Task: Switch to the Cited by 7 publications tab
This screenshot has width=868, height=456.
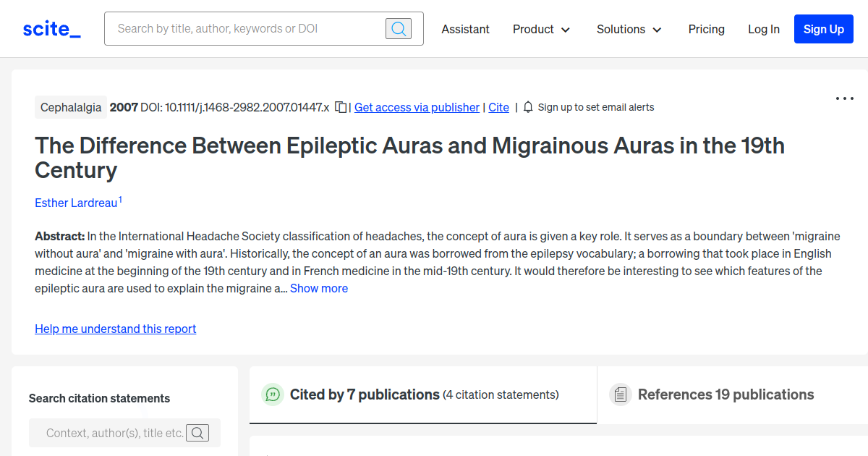Action: tap(365, 394)
